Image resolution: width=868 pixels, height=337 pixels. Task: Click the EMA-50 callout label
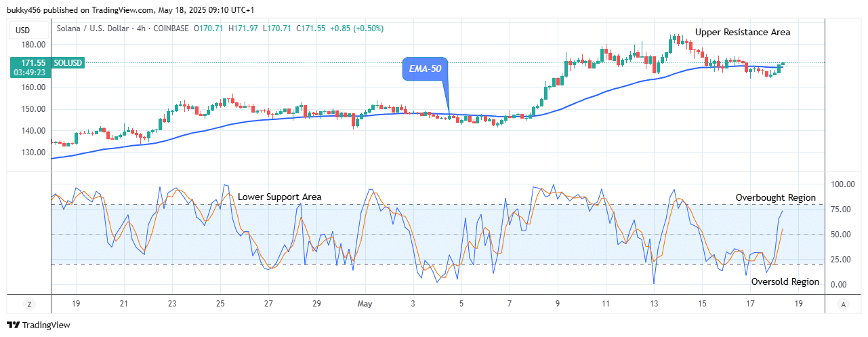[425, 68]
